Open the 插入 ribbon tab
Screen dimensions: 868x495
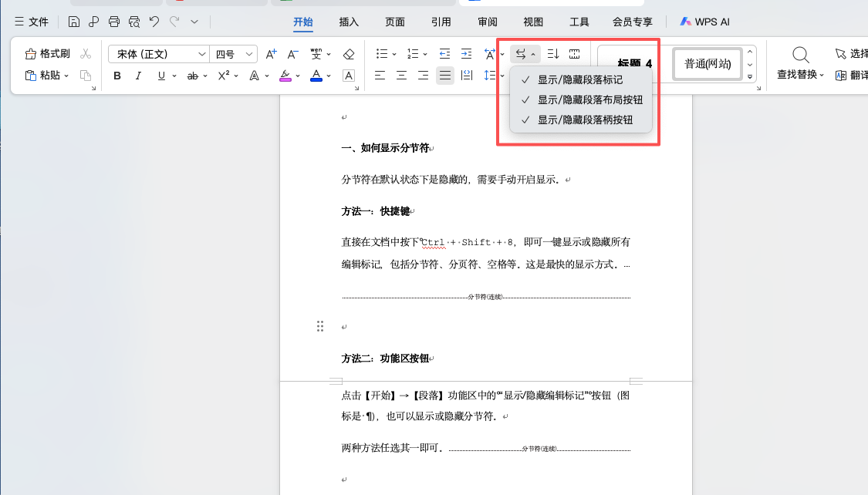(349, 22)
